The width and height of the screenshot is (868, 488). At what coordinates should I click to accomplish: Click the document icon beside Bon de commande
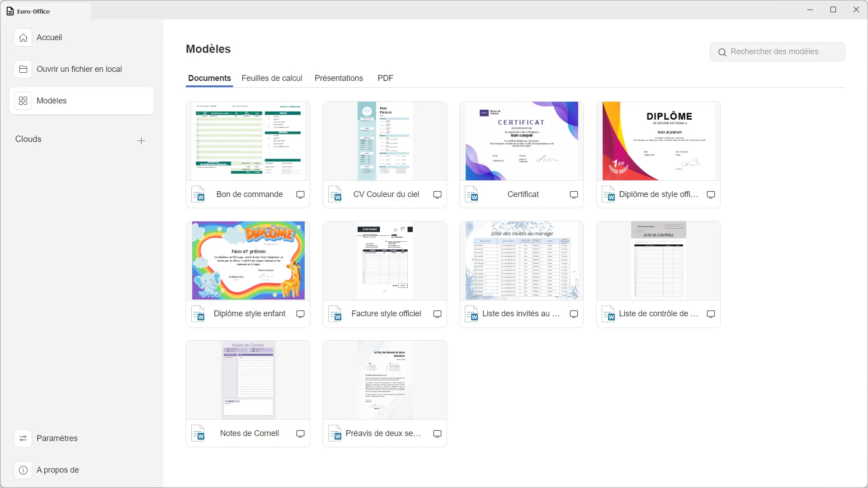point(198,194)
